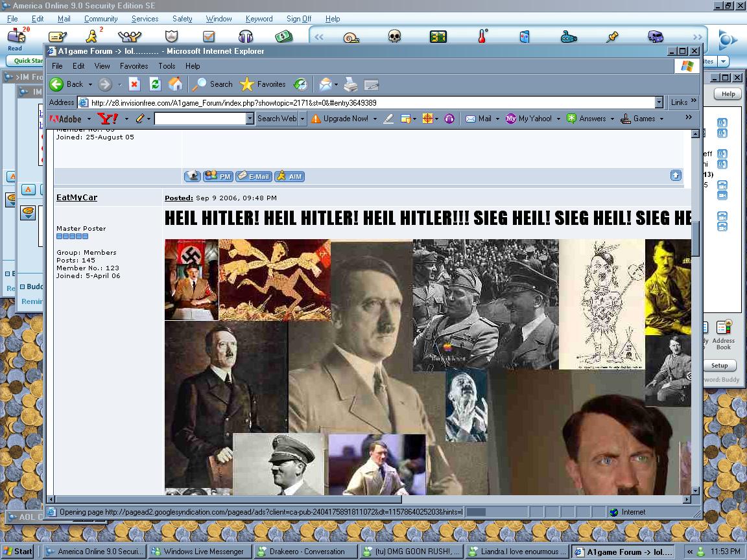Go to the Home page icon
The width and height of the screenshot is (747, 560).
click(x=175, y=84)
